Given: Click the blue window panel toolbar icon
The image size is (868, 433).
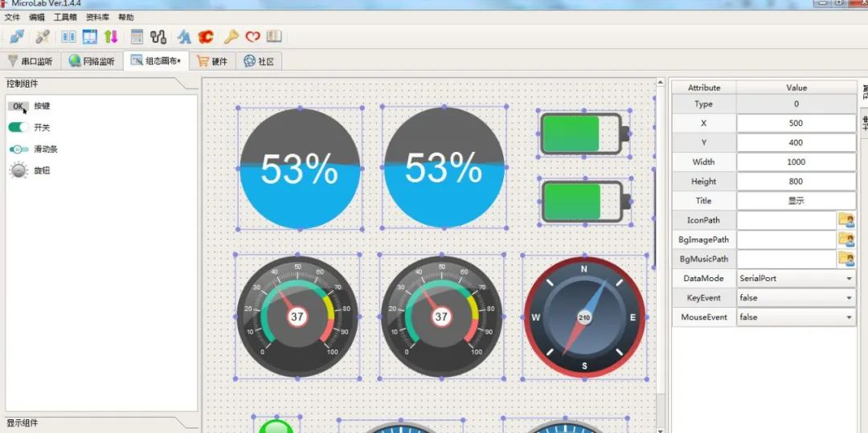Looking at the screenshot, I should 90,37.
